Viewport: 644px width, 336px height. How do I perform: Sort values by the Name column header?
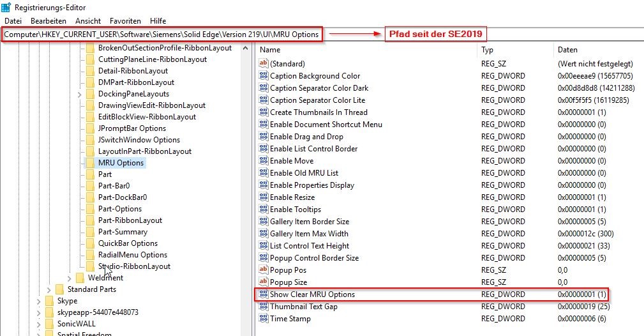[270, 50]
